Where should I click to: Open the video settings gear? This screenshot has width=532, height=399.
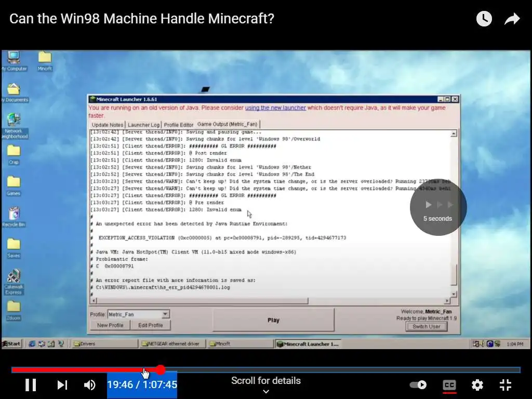[x=477, y=385]
